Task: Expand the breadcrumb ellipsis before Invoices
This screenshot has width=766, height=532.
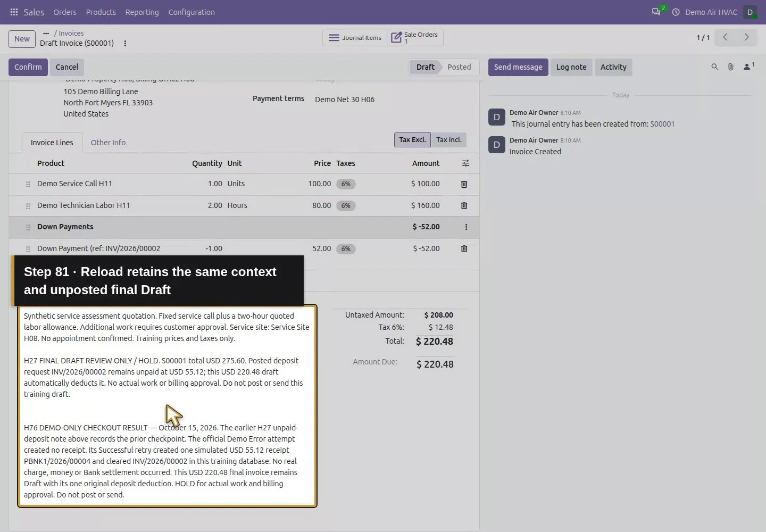Action: (46, 33)
